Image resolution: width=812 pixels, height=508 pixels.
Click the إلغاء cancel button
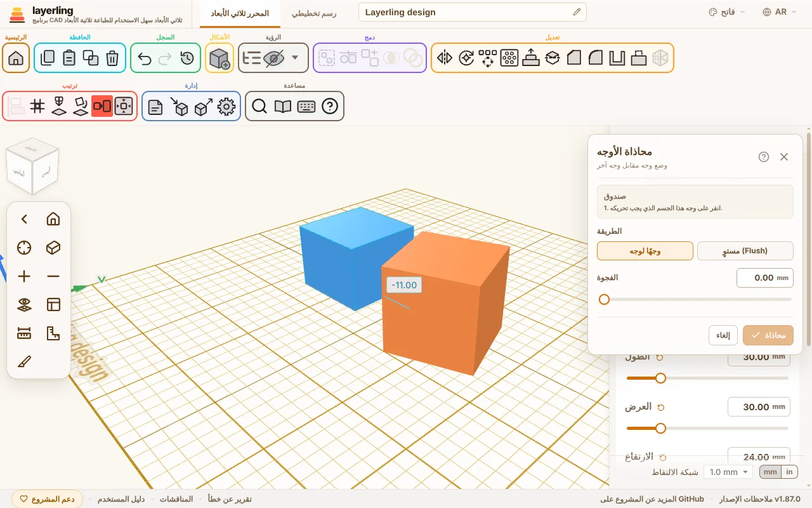pyautogui.click(x=723, y=335)
